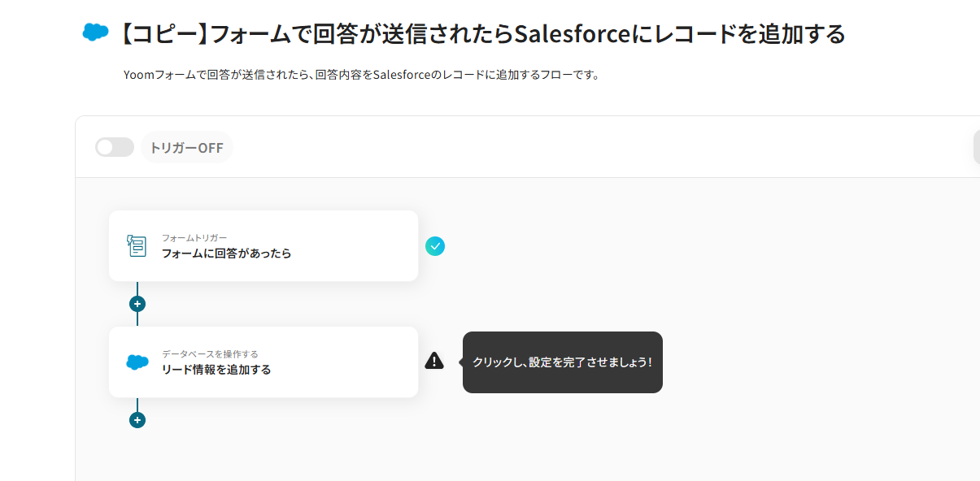Open the フォームに回答があったら step
This screenshot has width=980, height=481.
(x=226, y=253)
